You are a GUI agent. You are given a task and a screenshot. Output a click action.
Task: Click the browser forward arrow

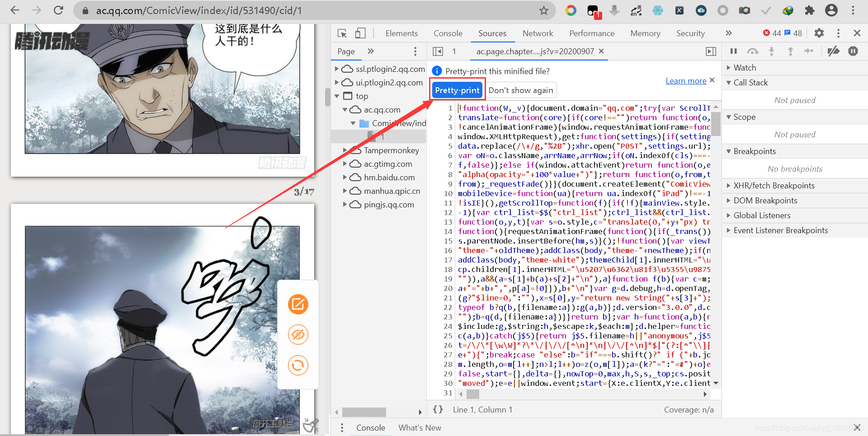pyautogui.click(x=37, y=10)
